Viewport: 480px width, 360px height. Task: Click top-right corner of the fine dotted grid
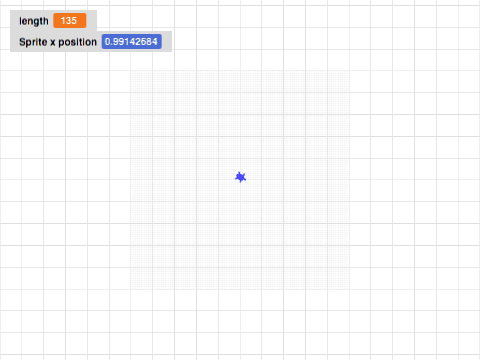click(x=349, y=71)
